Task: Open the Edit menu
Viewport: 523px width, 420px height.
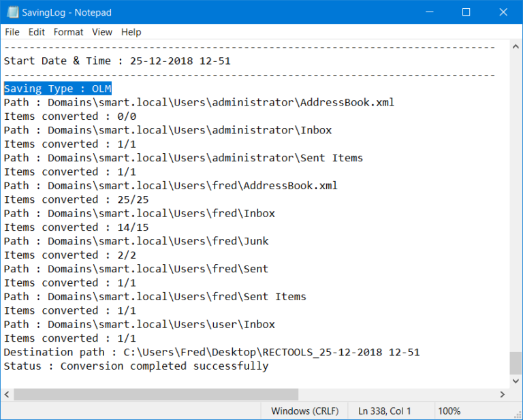Action: (37, 32)
